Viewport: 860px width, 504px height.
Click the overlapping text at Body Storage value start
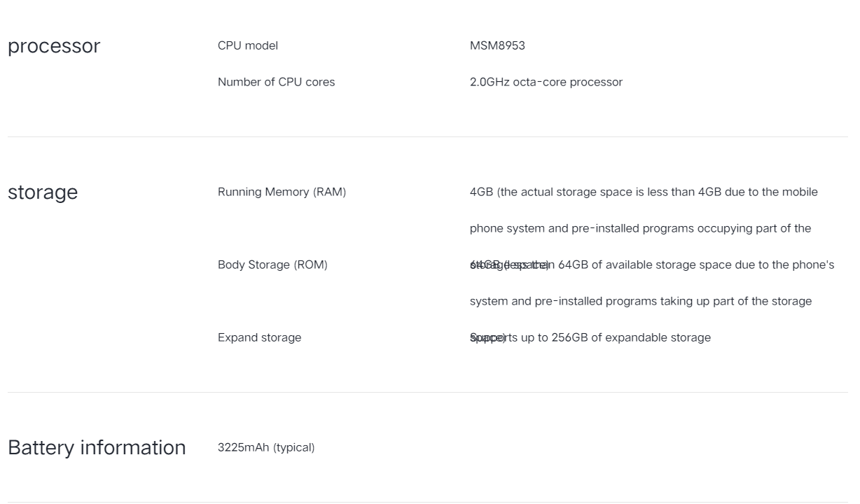point(509,265)
